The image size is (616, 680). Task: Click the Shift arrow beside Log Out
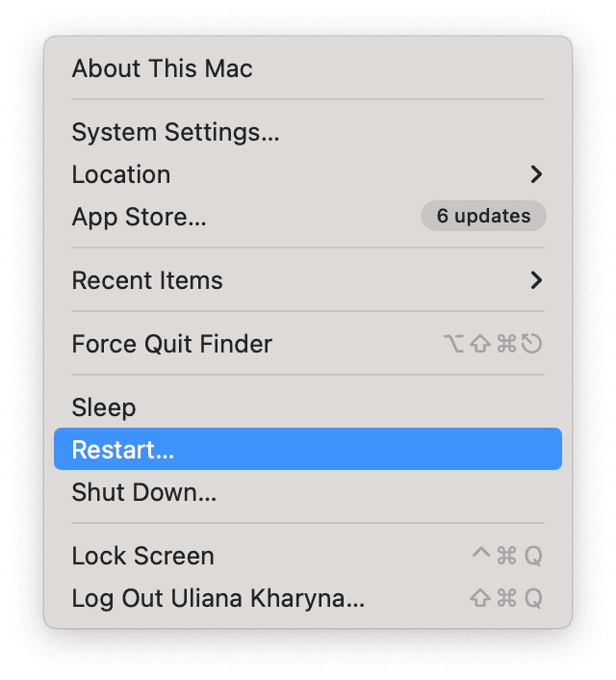[480, 598]
